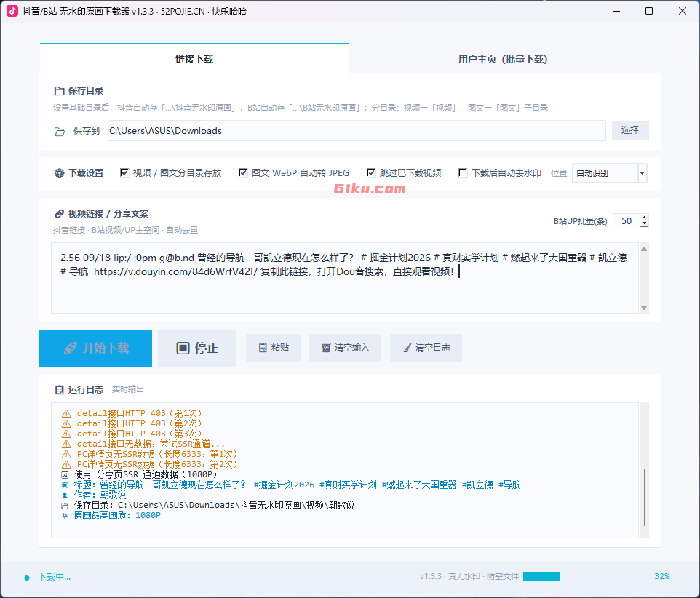The height and width of the screenshot is (598, 700).
Task: Click the run log scrollbar thumb
Action: tap(644, 498)
